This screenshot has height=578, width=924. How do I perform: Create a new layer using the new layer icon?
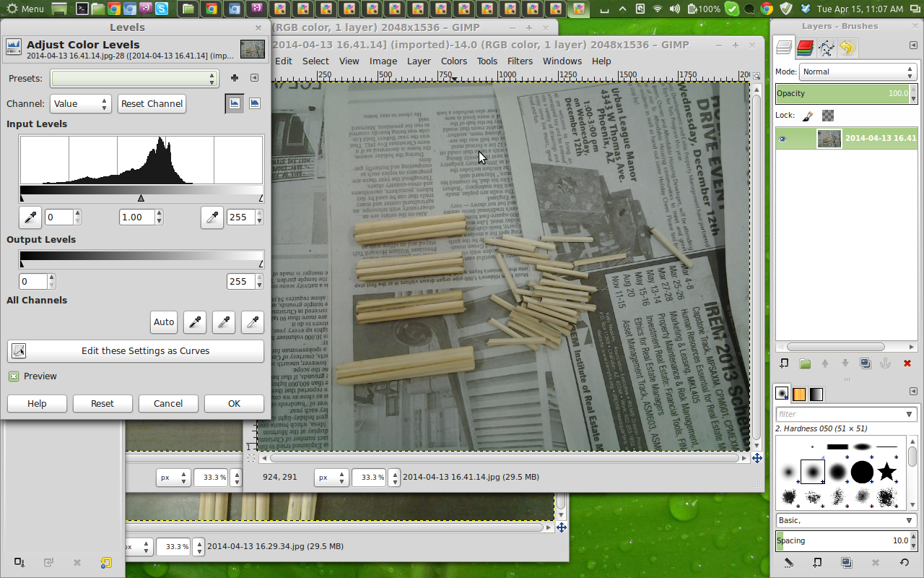(785, 363)
